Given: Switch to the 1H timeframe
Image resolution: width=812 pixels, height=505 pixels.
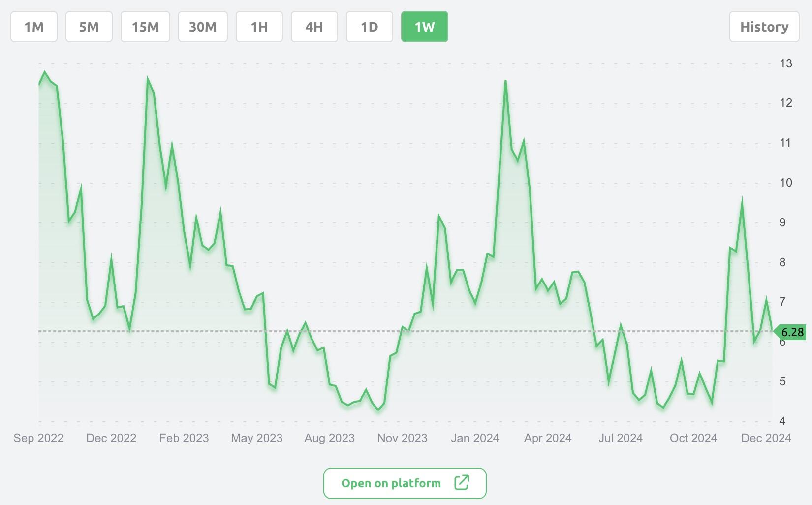Looking at the screenshot, I should pyautogui.click(x=259, y=27).
